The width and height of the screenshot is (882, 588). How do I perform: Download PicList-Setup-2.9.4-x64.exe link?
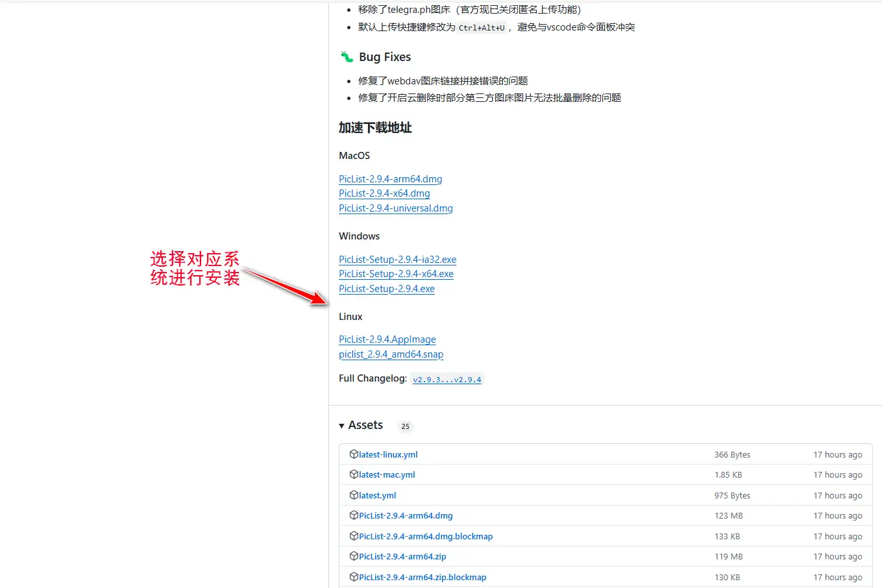coord(396,274)
